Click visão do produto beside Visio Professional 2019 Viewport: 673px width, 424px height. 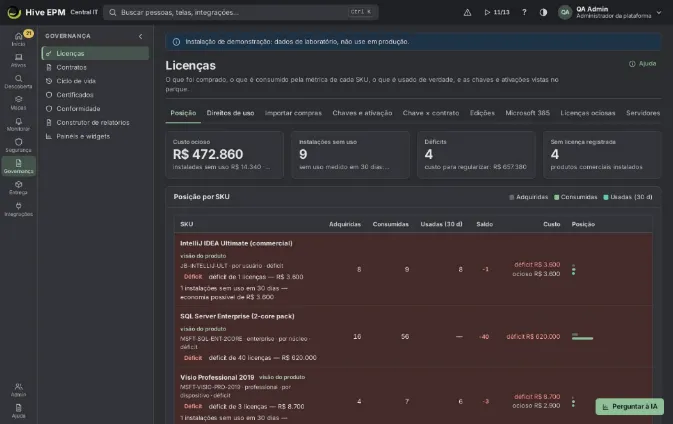(x=282, y=377)
